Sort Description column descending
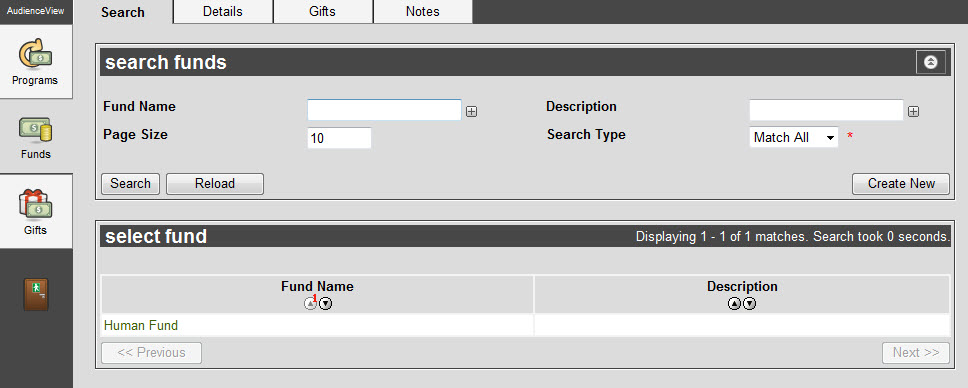This screenshot has width=968, height=388. point(749,304)
